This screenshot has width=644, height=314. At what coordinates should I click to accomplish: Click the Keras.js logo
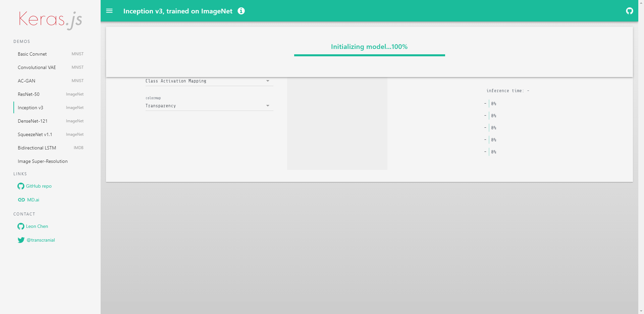point(50,20)
